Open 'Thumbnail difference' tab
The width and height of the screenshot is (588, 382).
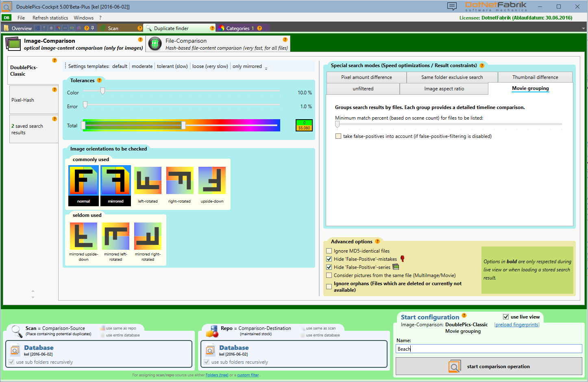535,77
